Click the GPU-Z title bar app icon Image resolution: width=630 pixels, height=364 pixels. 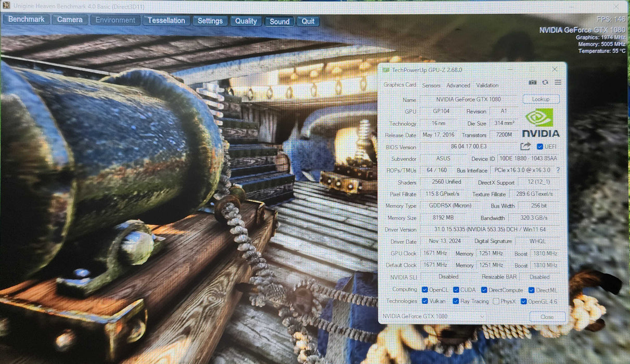(385, 70)
